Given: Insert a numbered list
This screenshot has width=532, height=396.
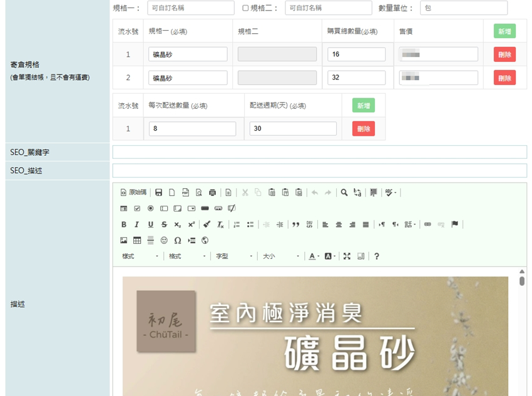Looking at the screenshot, I should click(x=237, y=225).
